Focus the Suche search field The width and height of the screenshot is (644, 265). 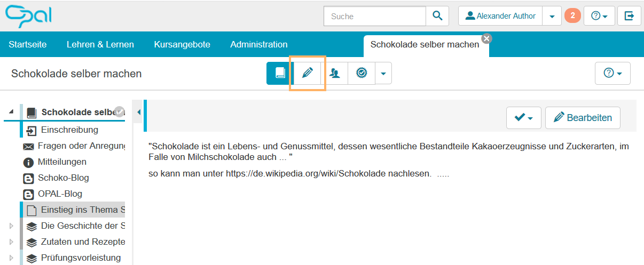pyautogui.click(x=375, y=16)
